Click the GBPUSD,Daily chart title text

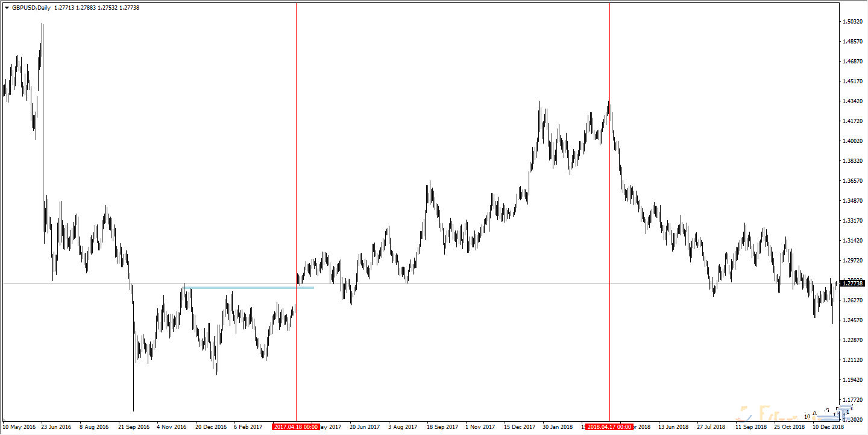tap(31, 8)
